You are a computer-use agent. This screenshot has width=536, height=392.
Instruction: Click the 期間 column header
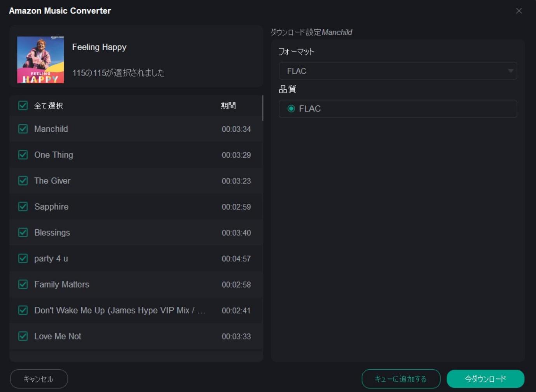228,105
